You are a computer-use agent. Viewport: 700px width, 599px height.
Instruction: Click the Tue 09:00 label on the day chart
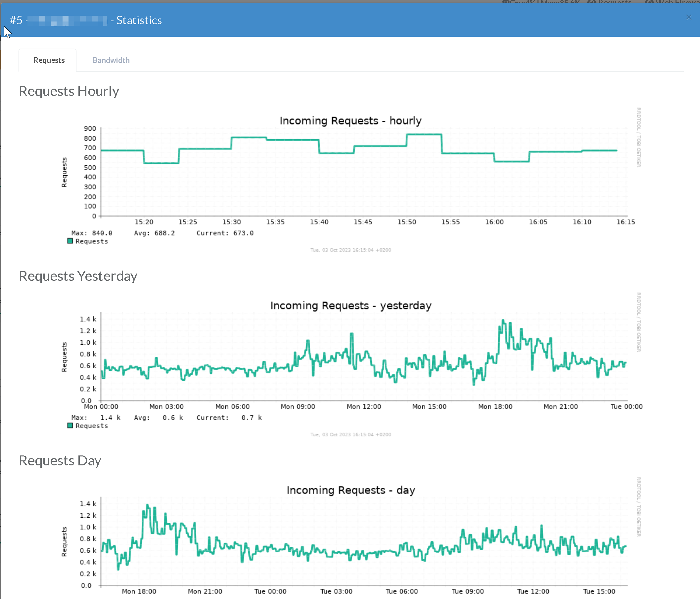pos(468,591)
